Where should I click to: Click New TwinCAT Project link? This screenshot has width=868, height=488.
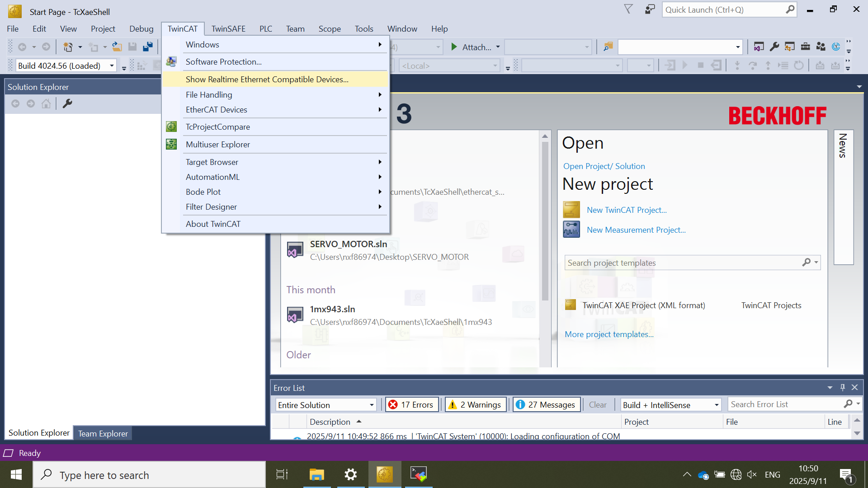tap(627, 210)
